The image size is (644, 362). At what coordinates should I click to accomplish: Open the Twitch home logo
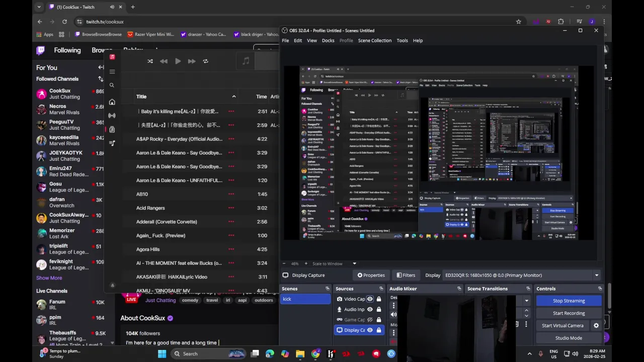pos(41,50)
